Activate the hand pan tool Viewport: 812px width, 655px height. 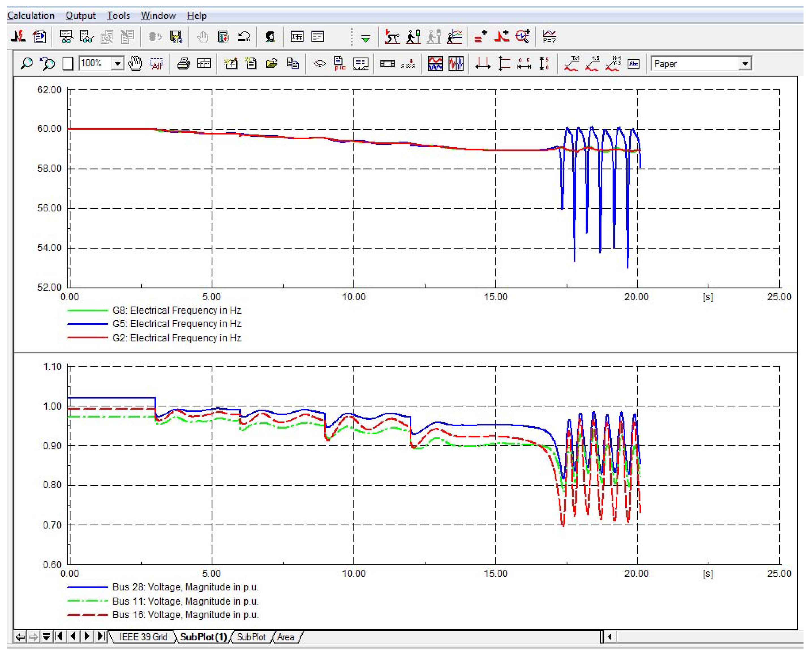coord(135,63)
